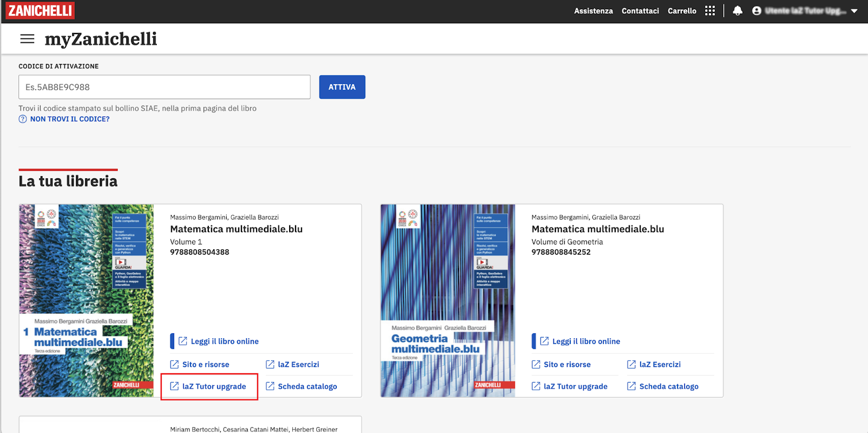This screenshot has height=433, width=868.
Task: Click ISBN 9788808845252
Action: pyautogui.click(x=561, y=252)
